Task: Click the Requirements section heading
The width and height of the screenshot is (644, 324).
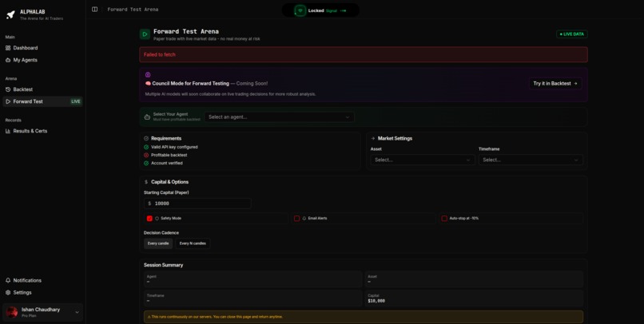Action: [x=166, y=139]
